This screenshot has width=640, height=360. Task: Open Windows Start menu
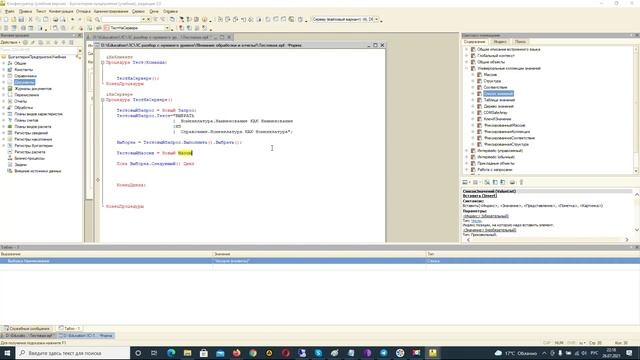point(7,353)
